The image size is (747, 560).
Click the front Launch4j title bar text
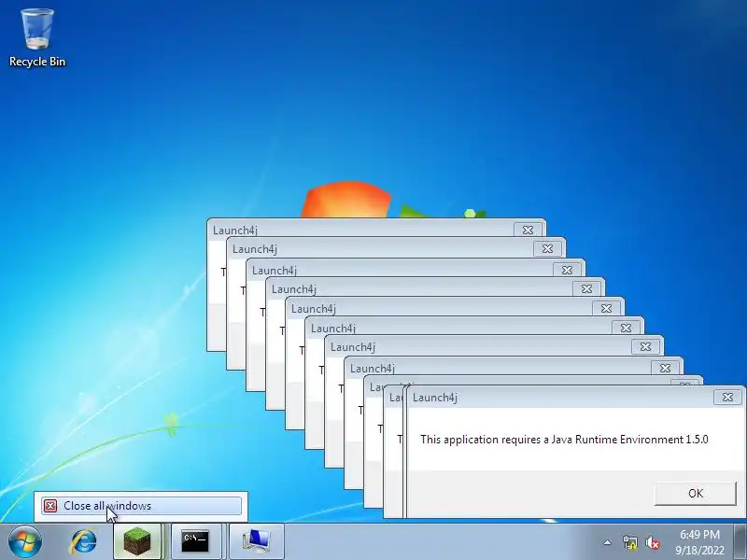(435, 398)
